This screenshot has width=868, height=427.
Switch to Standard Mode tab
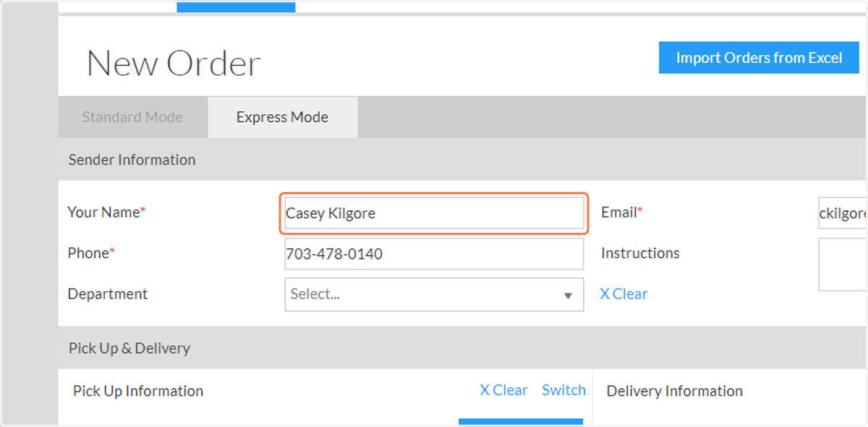click(132, 117)
